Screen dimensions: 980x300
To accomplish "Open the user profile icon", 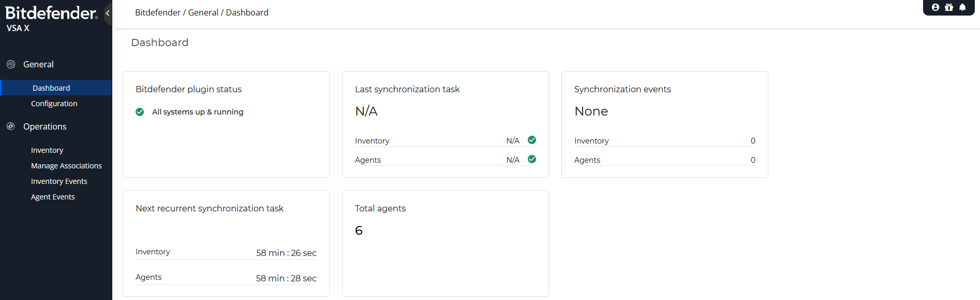I will (x=935, y=7).
